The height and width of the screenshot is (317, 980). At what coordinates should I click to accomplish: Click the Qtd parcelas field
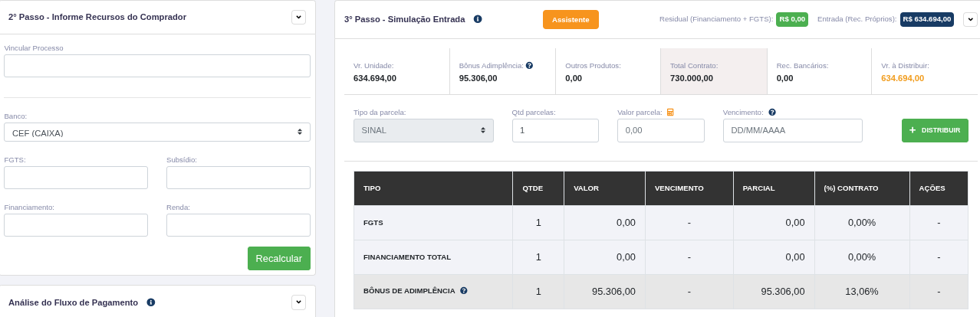pos(555,130)
